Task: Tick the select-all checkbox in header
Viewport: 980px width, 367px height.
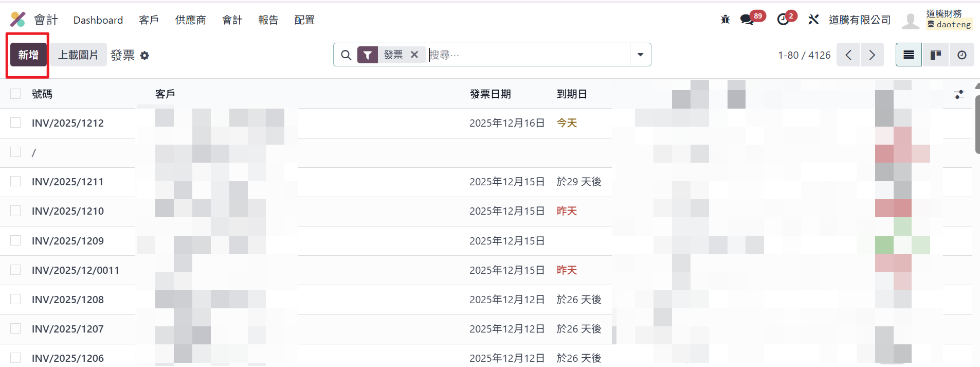Action: click(15, 94)
